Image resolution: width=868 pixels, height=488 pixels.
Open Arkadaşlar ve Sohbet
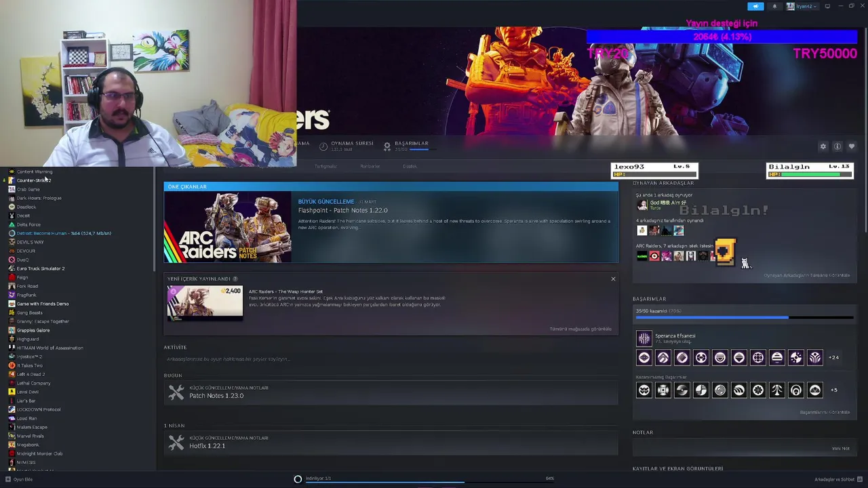[837, 479]
